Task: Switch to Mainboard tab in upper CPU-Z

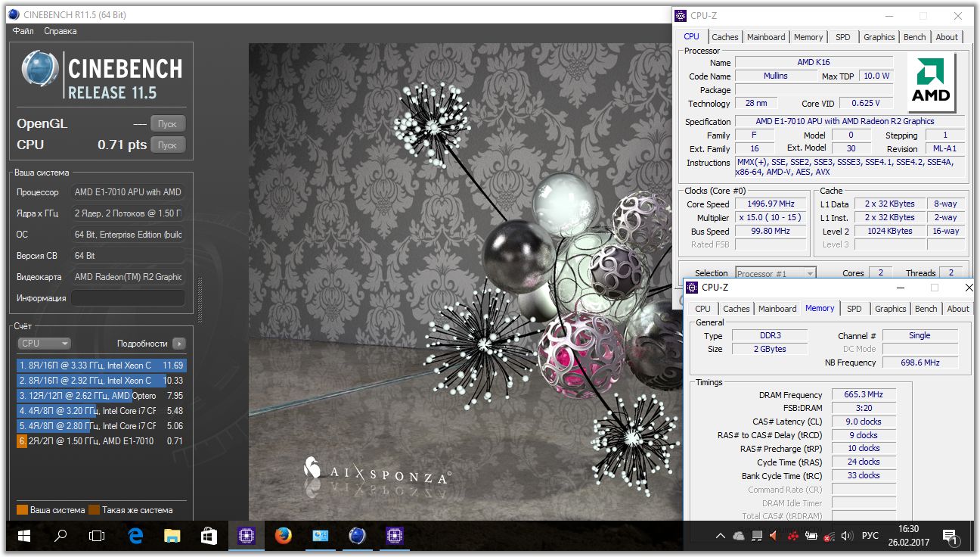Action: 766,37
